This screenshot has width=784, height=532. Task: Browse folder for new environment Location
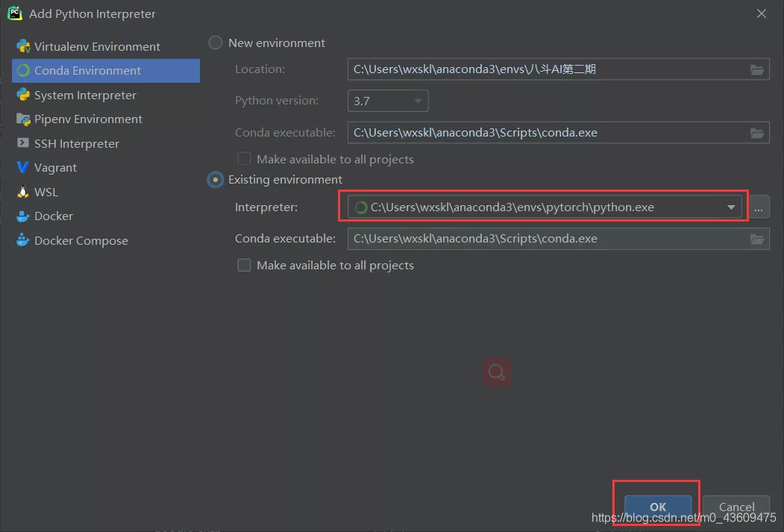click(x=757, y=69)
